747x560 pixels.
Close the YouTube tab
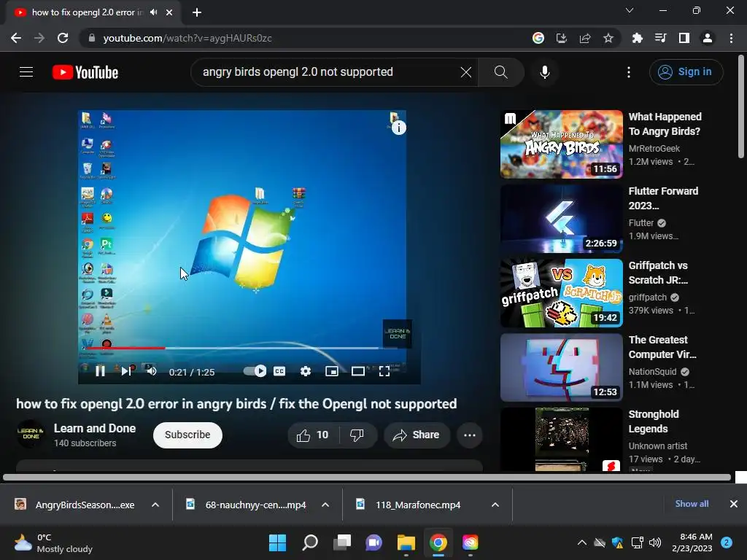click(x=169, y=12)
